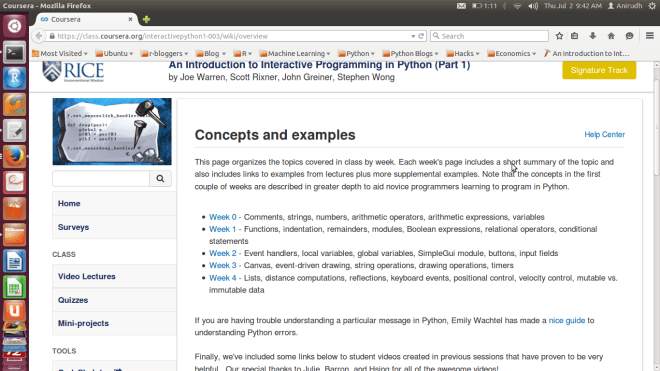The height and width of the screenshot is (371, 660).
Task: Open a new tab with the plus icon
Action: pyautogui.click(x=146, y=19)
